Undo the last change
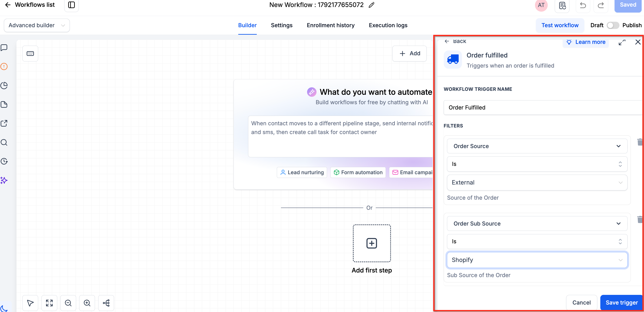The width and height of the screenshot is (644, 312). [x=583, y=5]
